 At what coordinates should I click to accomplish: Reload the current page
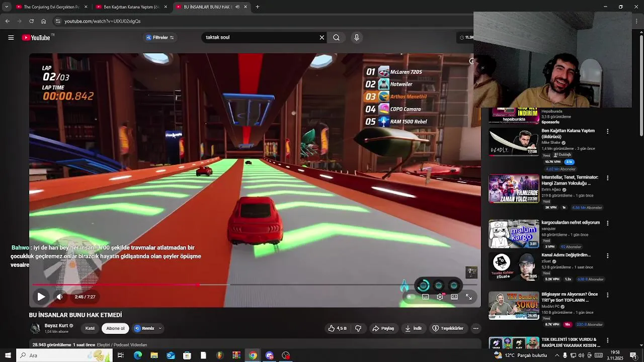click(31, 21)
